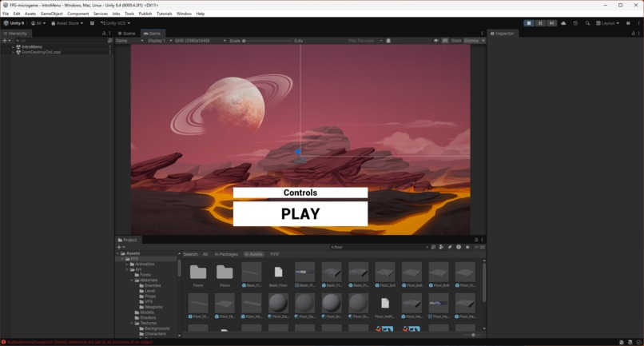Open Project create plus menu
Screen dimensions: 644x346
point(121,247)
